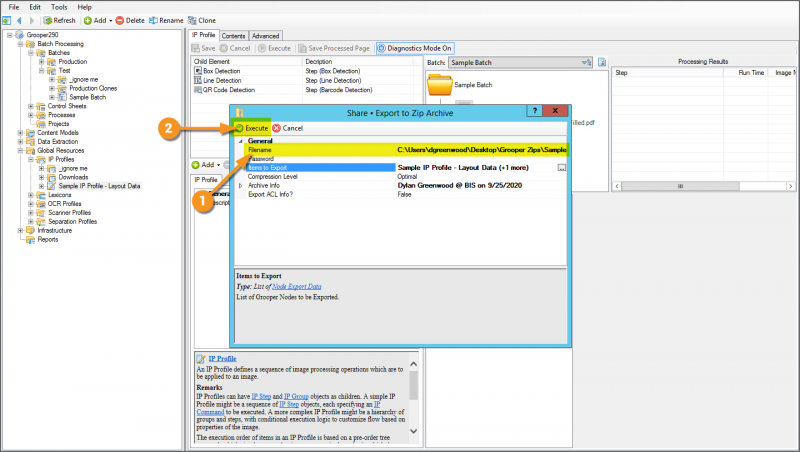Screen dimensions: 800x452
Task: Open the Items to Export ellipsis editor
Action: point(562,167)
